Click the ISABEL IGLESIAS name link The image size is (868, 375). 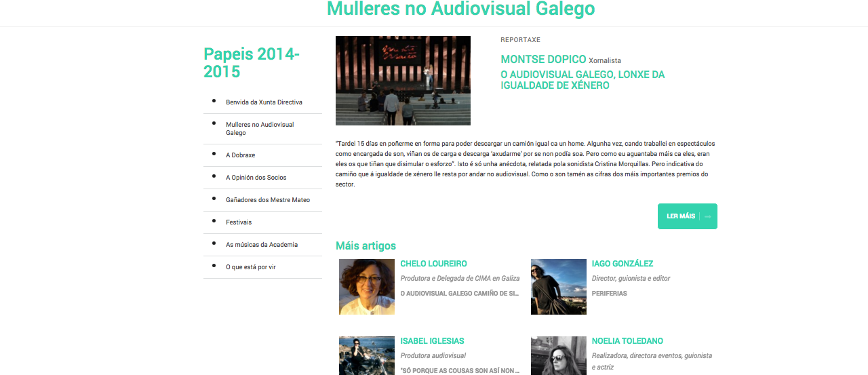click(432, 341)
